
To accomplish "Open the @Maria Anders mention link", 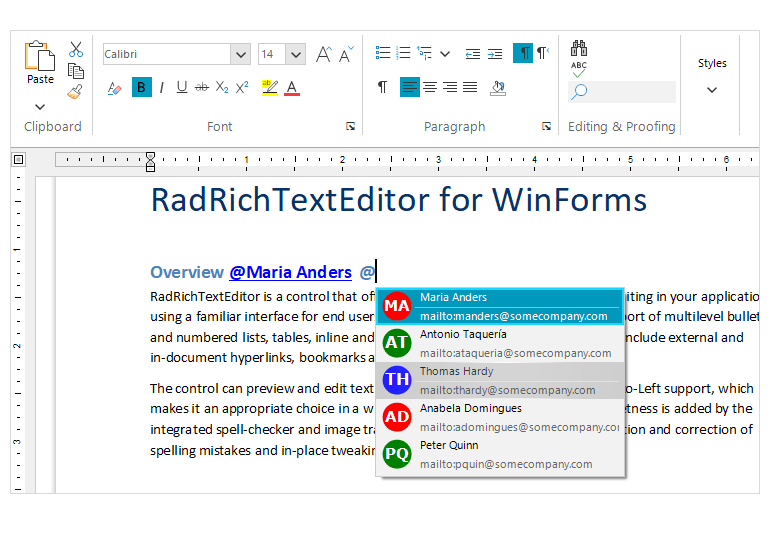I will click(x=290, y=272).
